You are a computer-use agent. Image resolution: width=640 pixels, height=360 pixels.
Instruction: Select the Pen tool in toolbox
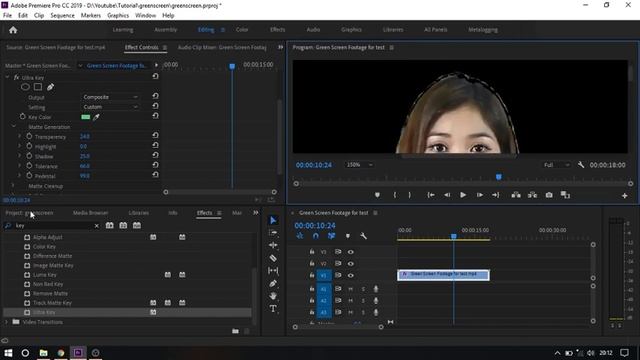(x=273, y=283)
